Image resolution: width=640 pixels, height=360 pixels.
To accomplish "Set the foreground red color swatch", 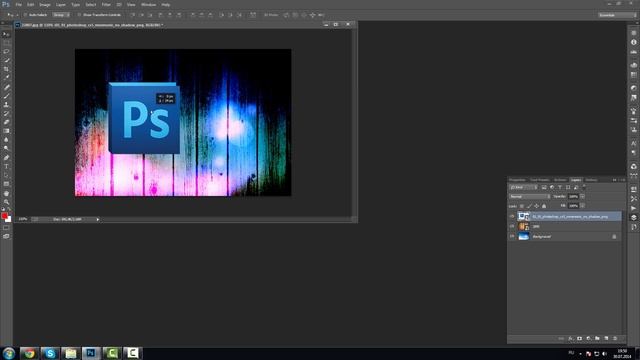I will coord(4,216).
